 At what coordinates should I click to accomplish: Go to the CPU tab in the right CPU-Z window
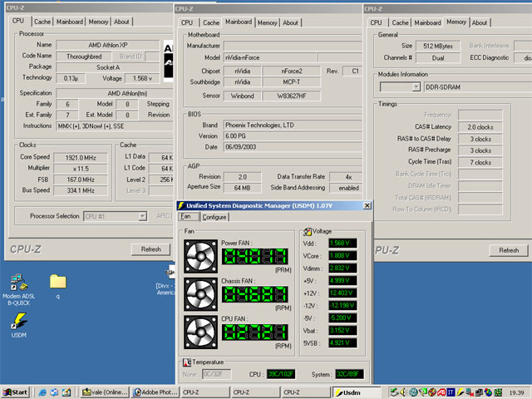376,22
